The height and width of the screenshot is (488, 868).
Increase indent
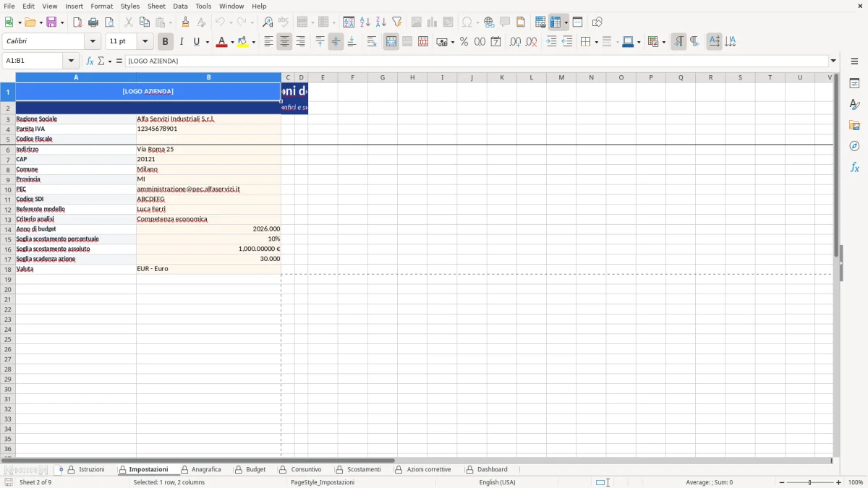click(551, 42)
